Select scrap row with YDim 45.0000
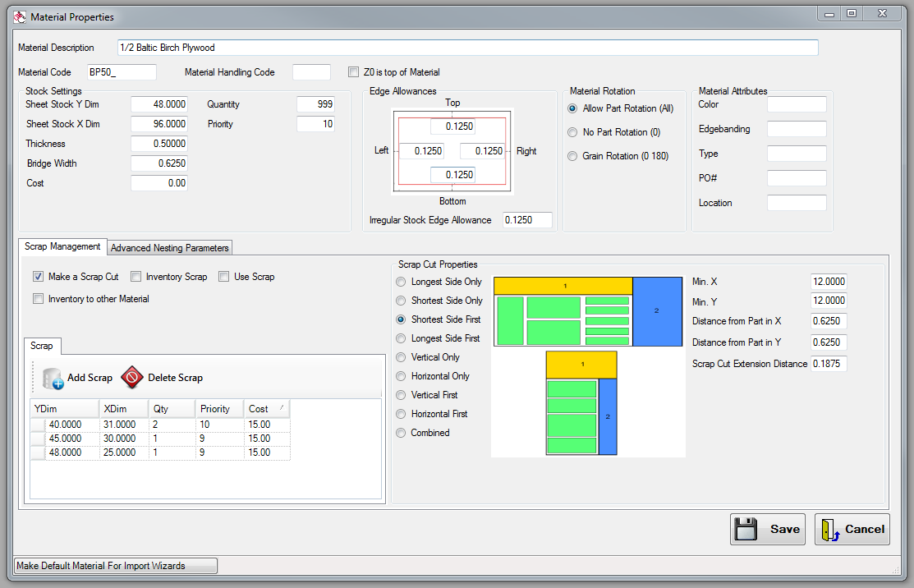 pos(160,439)
